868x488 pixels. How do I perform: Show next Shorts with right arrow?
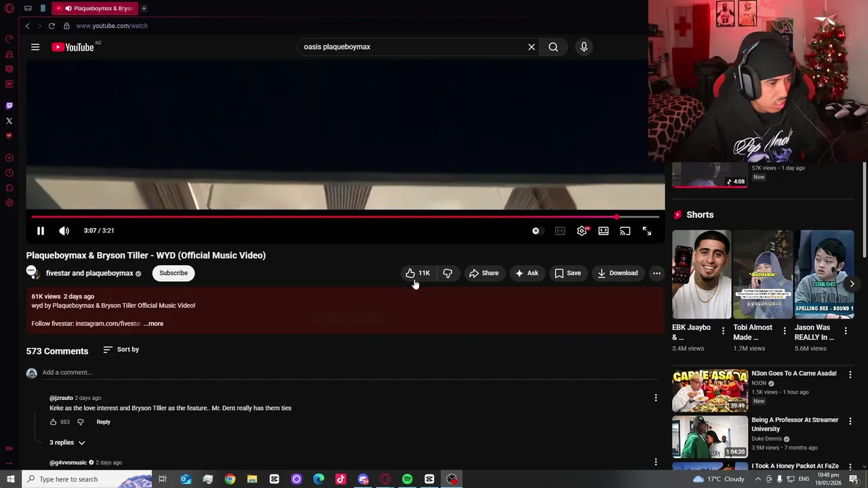point(852,283)
